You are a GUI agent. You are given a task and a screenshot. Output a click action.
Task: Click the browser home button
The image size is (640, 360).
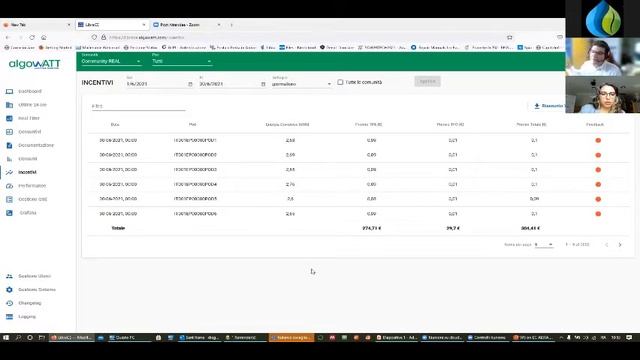coord(44,38)
